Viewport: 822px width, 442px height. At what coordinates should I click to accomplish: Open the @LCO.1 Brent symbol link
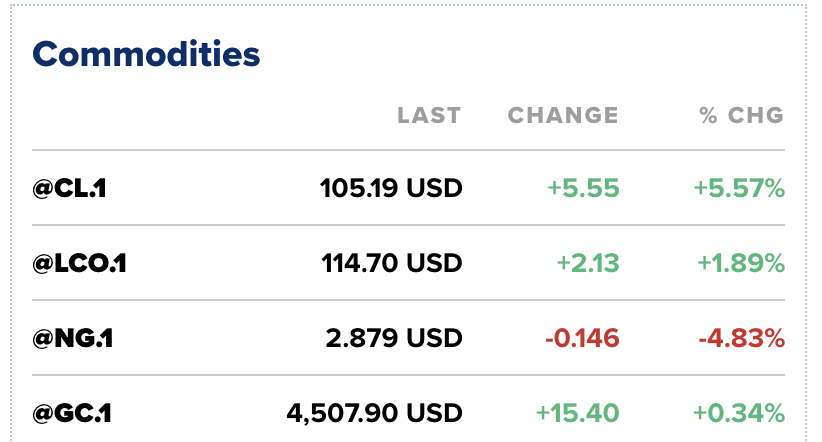click(x=79, y=263)
